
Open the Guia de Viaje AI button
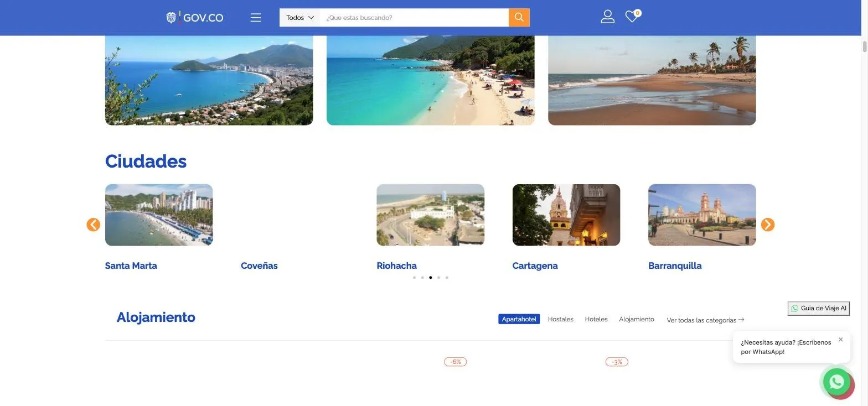click(818, 309)
